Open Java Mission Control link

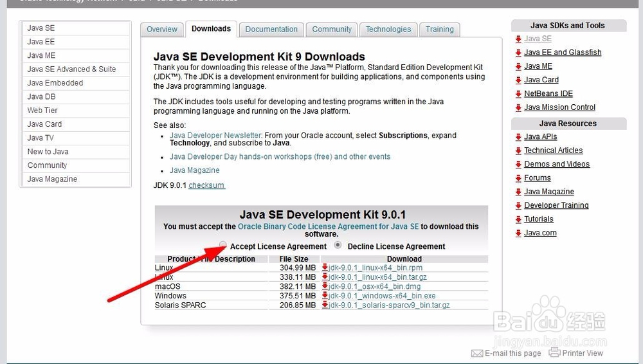559,107
